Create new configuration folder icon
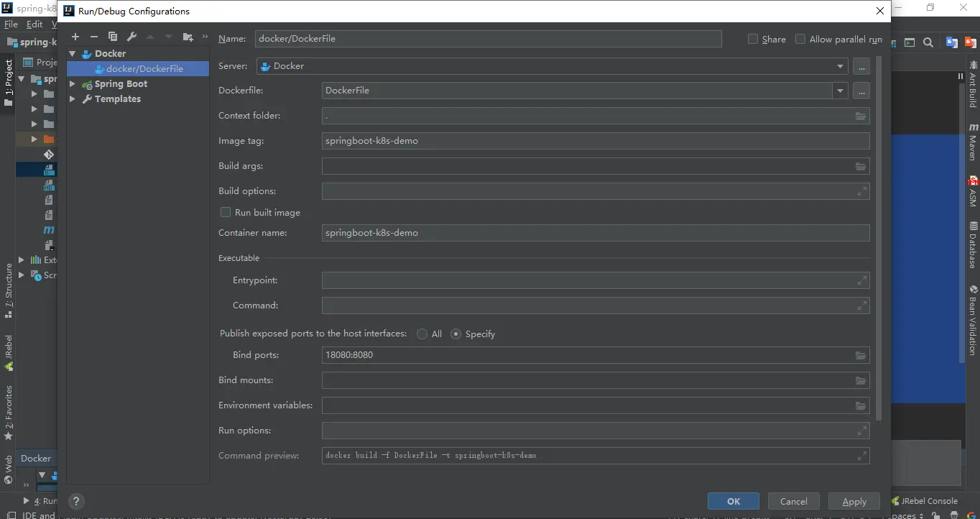Viewport: 980px width, 519px height. pyautogui.click(x=188, y=37)
